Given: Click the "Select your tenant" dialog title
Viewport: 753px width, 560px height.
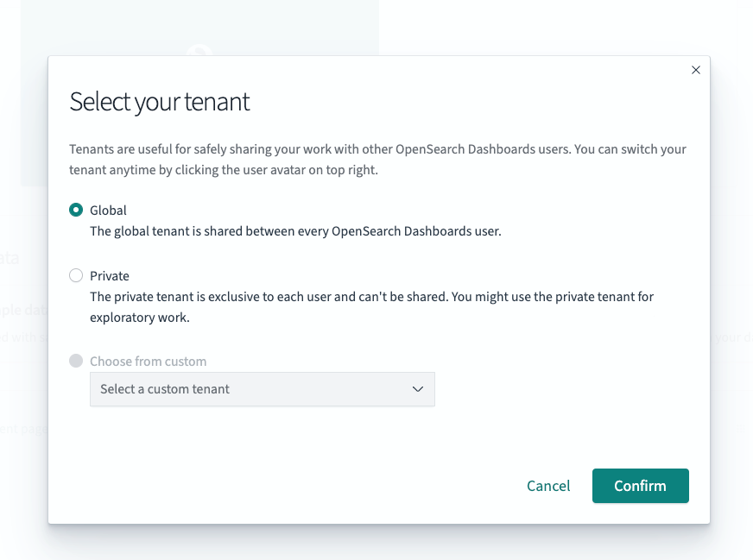Looking at the screenshot, I should [158, 101].
